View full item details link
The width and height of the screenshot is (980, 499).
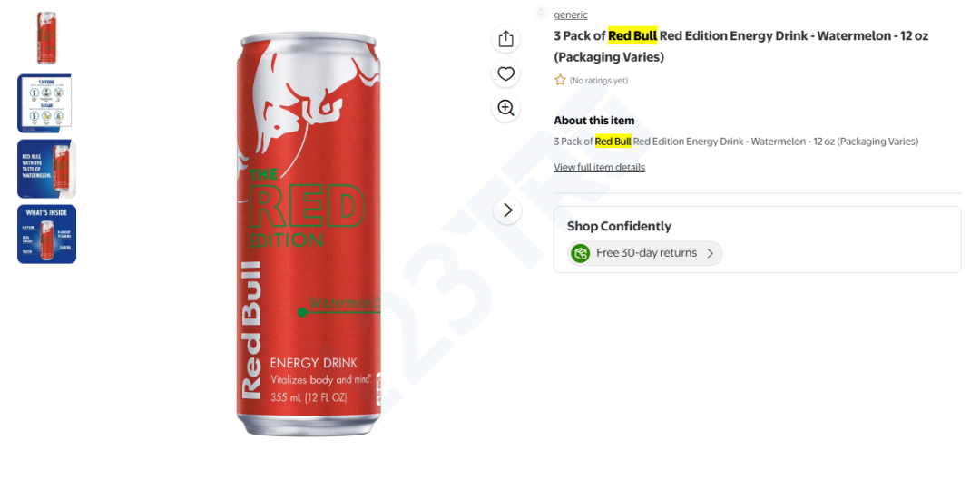tap(600, 167)
